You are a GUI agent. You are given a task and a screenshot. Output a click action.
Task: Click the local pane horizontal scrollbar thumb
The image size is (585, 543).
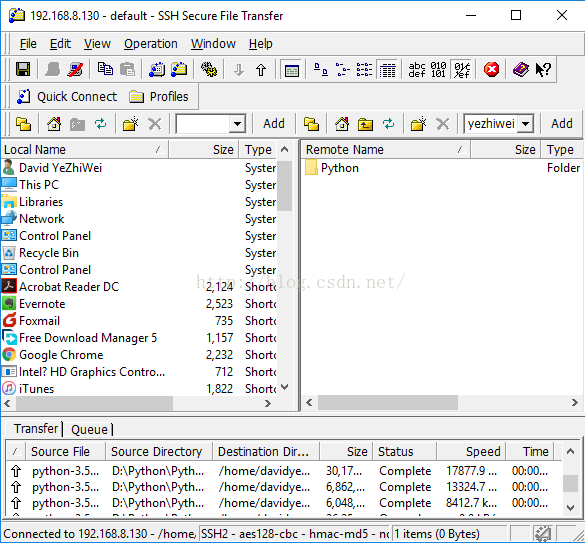(x=94, y=403)
